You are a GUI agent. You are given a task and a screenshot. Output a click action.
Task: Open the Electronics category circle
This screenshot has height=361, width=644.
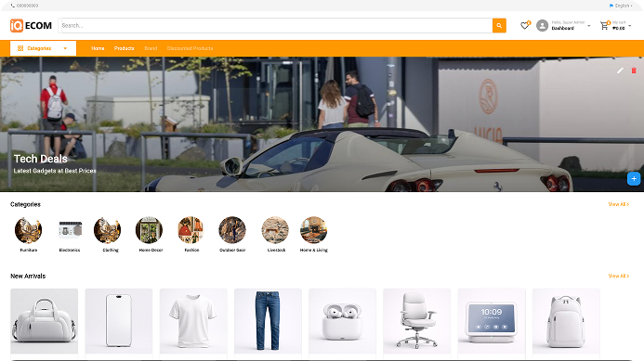[x=70, y=230]
